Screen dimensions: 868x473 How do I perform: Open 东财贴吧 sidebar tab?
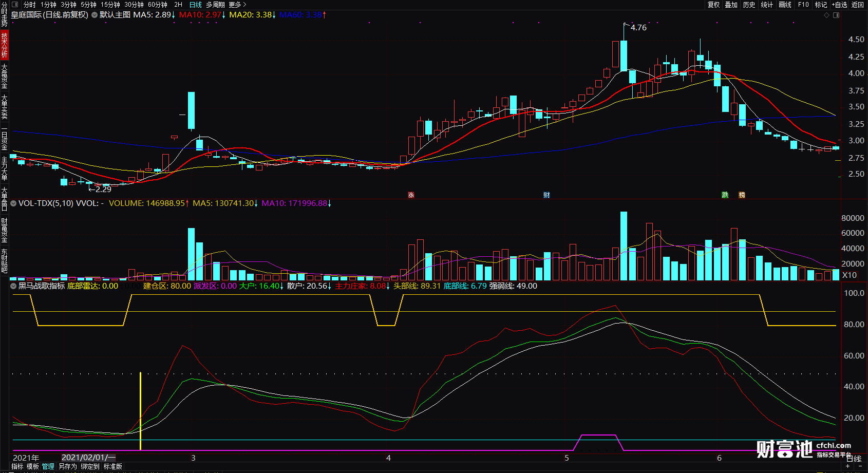point(4,261)
